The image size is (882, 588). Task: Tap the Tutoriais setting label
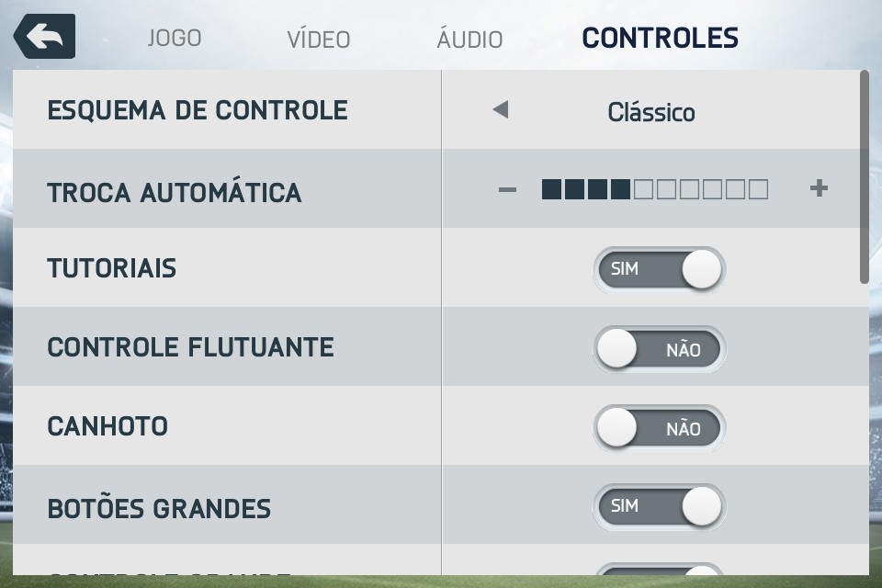pos(112,269)
